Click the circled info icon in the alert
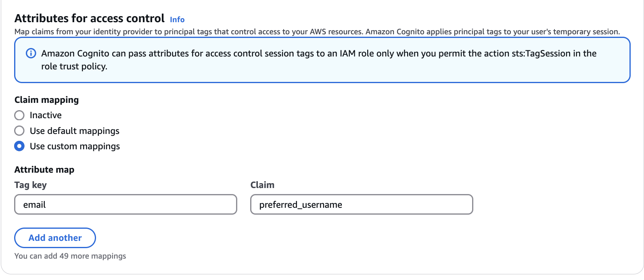 click(31, 53)
